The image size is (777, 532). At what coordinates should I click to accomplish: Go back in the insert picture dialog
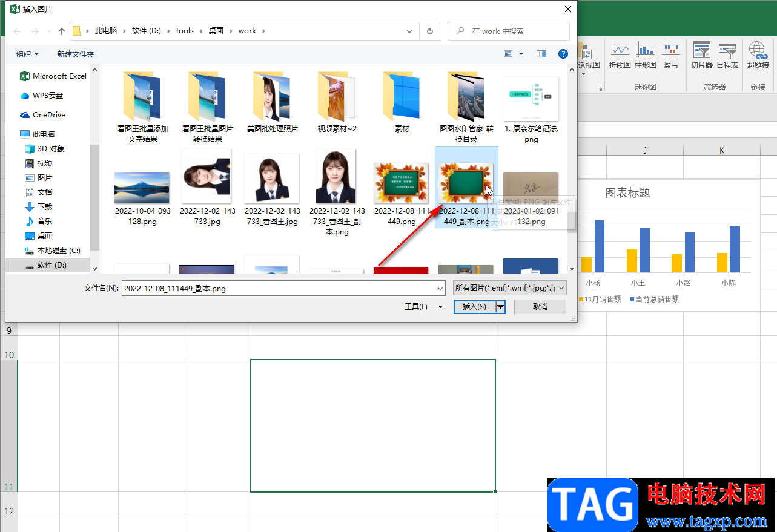point(18,31)
